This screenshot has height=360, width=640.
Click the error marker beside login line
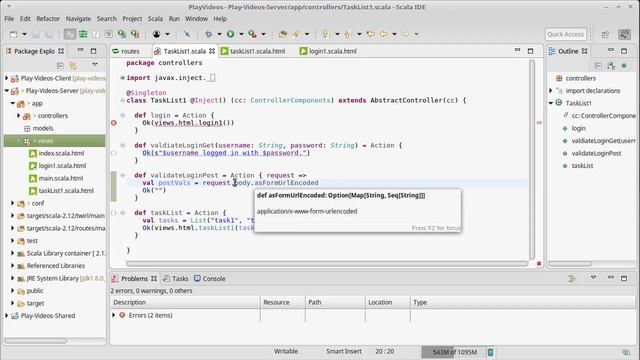(x=114, y=122)
